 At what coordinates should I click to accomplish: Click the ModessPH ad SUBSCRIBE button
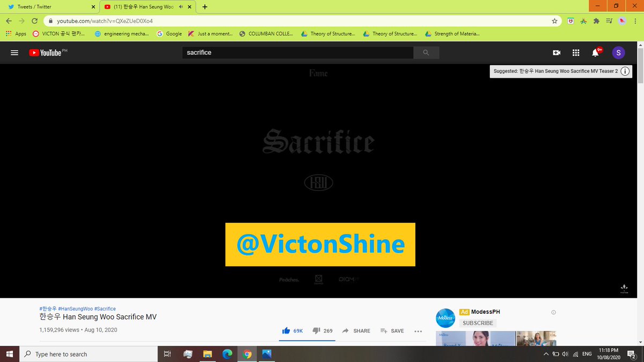coord(478,323)
